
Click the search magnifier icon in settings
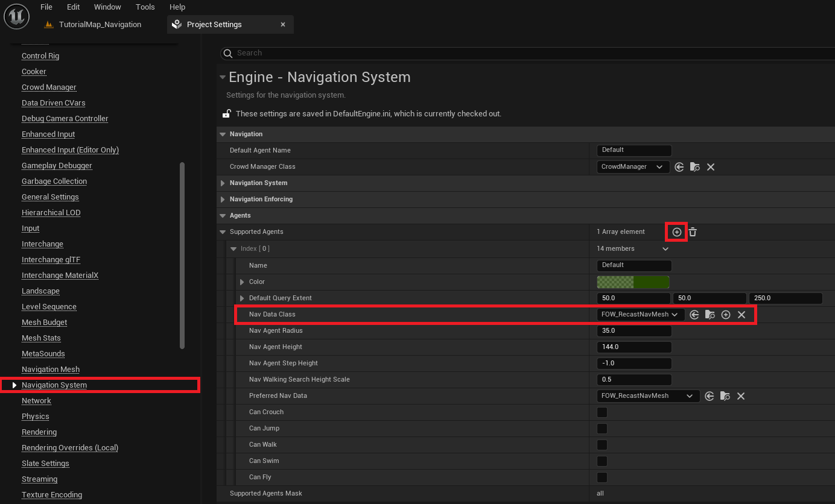click(228, 53)
